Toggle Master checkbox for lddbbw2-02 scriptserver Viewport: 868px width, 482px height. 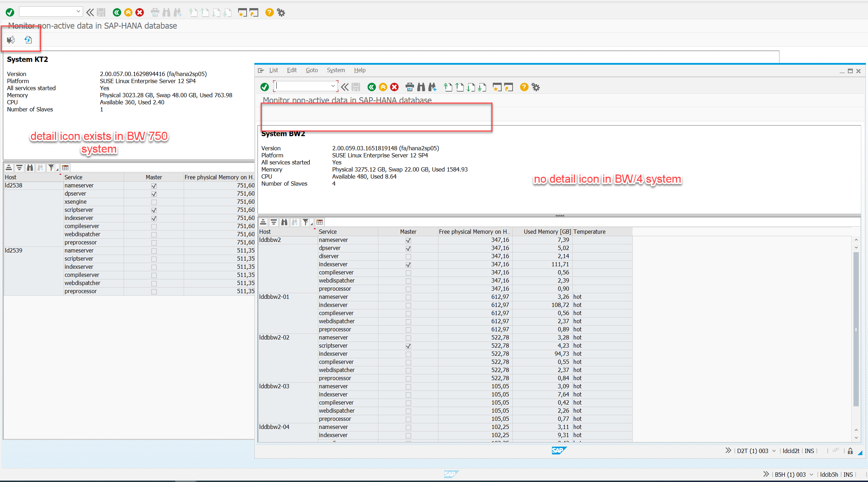[408, 346]
